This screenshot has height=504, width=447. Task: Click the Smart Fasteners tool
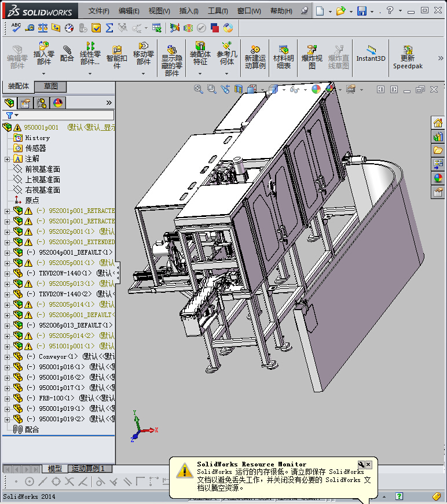117,57
